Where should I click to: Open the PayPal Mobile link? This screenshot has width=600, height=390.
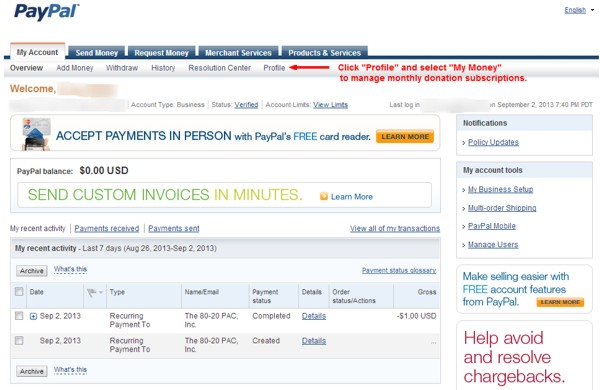tap(492, 226)
